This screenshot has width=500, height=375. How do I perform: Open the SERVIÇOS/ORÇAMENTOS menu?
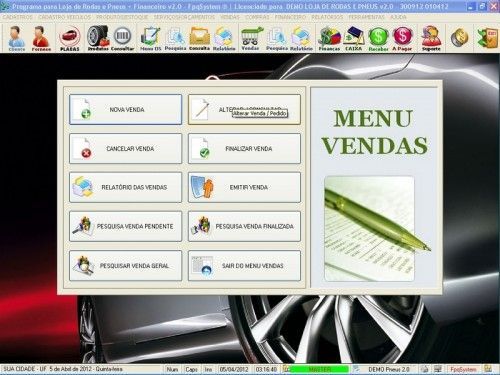coord(184,17)
